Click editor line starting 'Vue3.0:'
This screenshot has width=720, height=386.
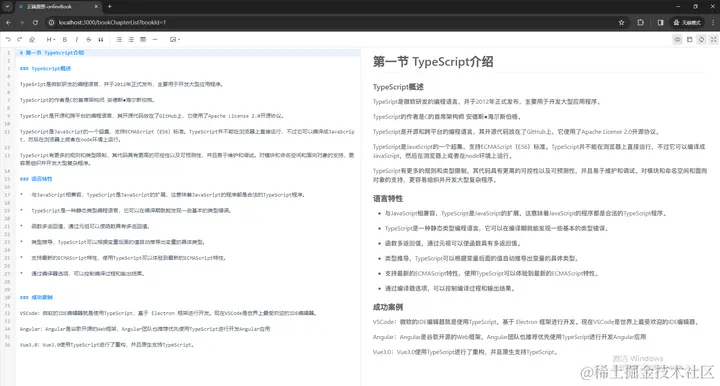[x=107, y=345]
